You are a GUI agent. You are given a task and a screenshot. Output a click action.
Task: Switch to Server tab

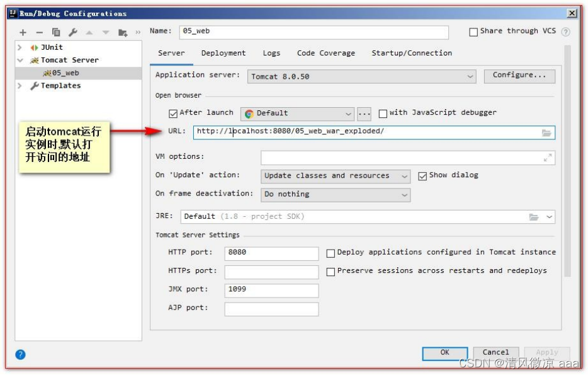click(171, 54)
